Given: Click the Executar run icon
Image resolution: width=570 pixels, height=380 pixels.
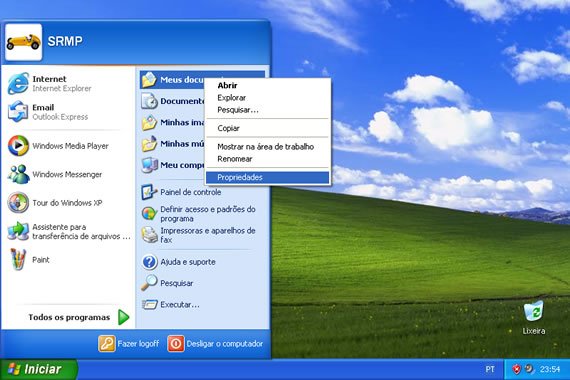Looking at the screenshot, I should coord(149,304).
